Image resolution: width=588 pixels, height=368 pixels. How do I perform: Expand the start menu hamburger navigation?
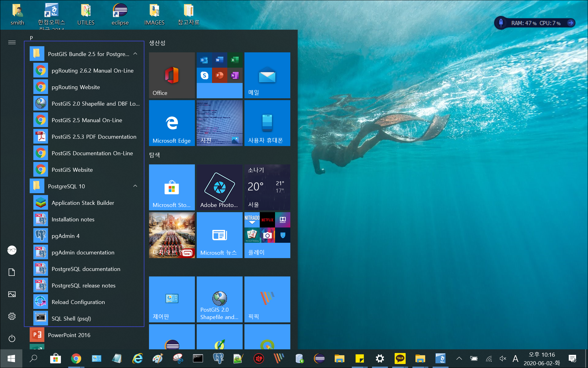click(x=12, y=42)
